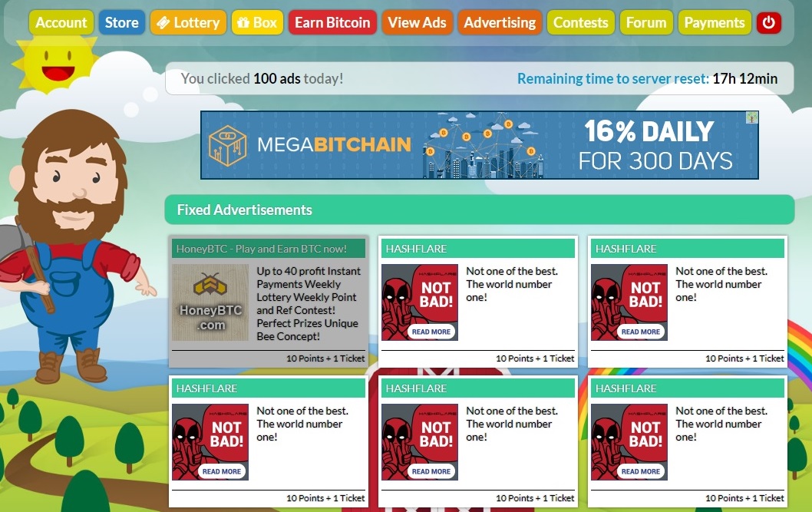Click the MegaBitchain cube logo
Image resolution: width=812 pixels, height=512 pixels.
pyautogui.click(x=227, y=146)
